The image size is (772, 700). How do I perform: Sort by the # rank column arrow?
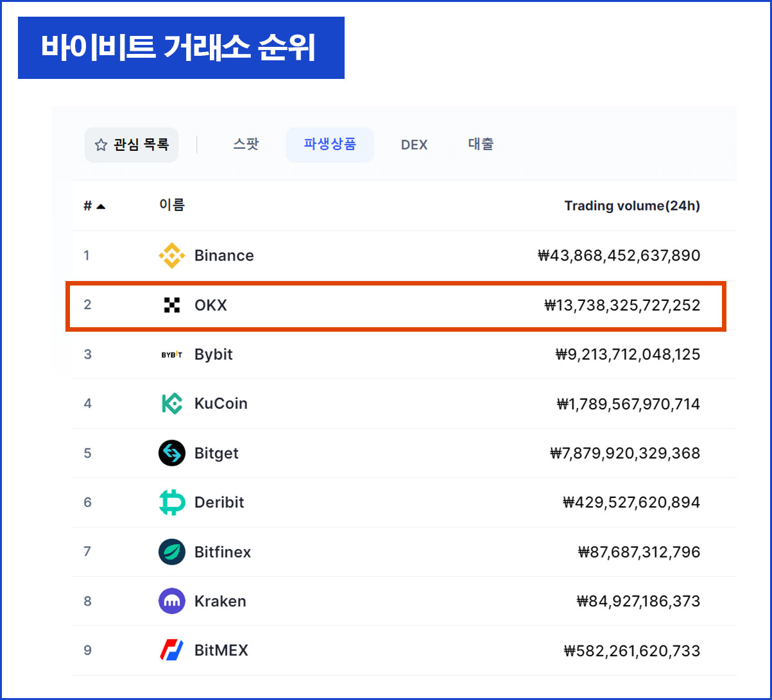pos(101,206)
